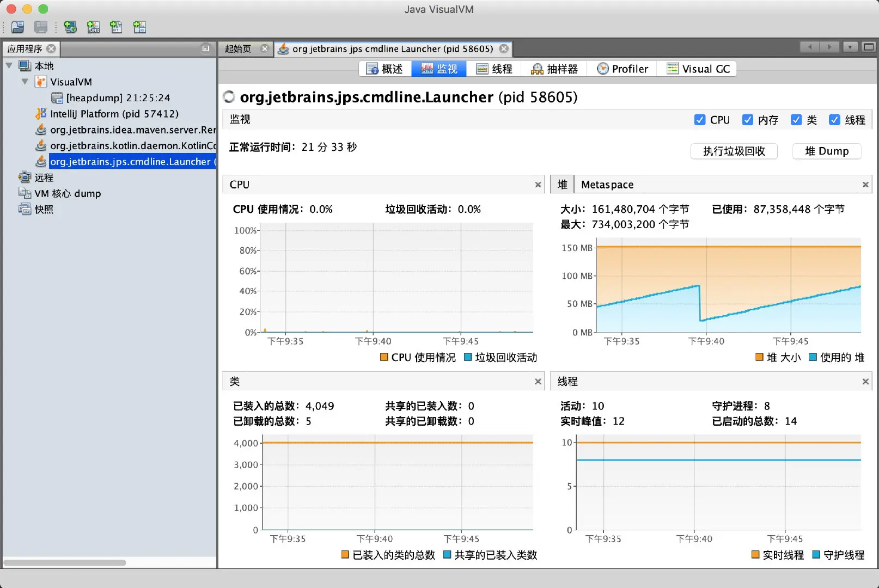Select the Metaspace tab
This screenshot has width=879, height=588.
(607, 185)
